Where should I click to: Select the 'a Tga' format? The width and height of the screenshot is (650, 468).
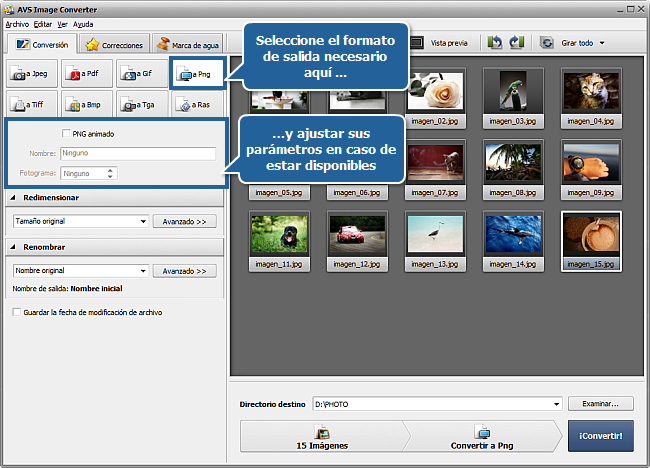[142, 104]
